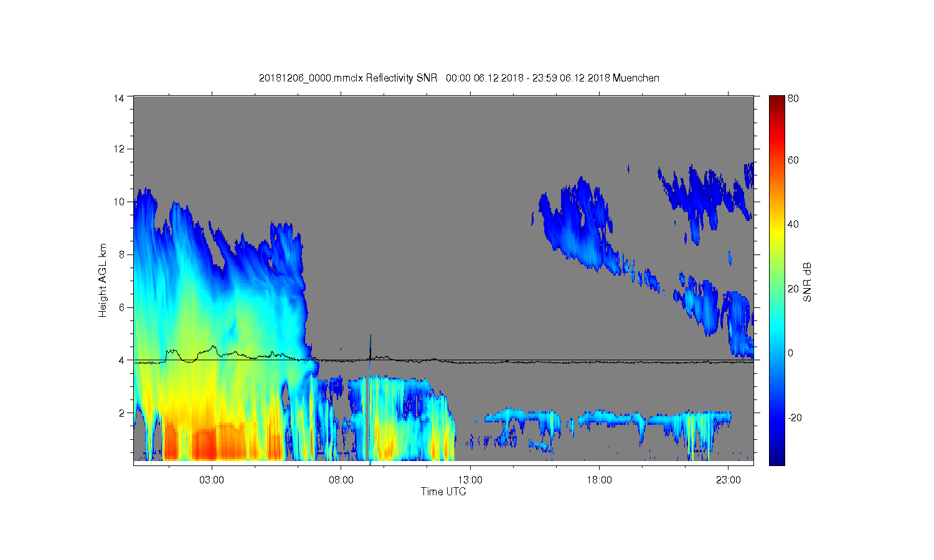The width and height of the screenshot is (934, 560).
Task: Click the 13:00 time tick label
Action: click(x=470, y=480)
